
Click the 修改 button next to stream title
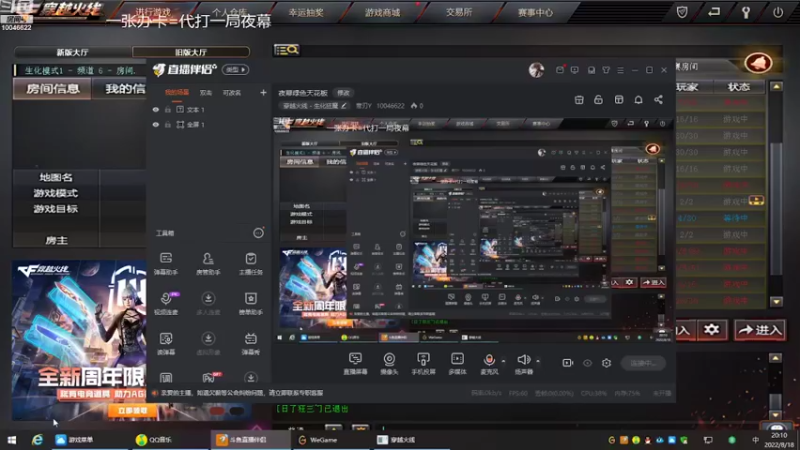point(343,93)
